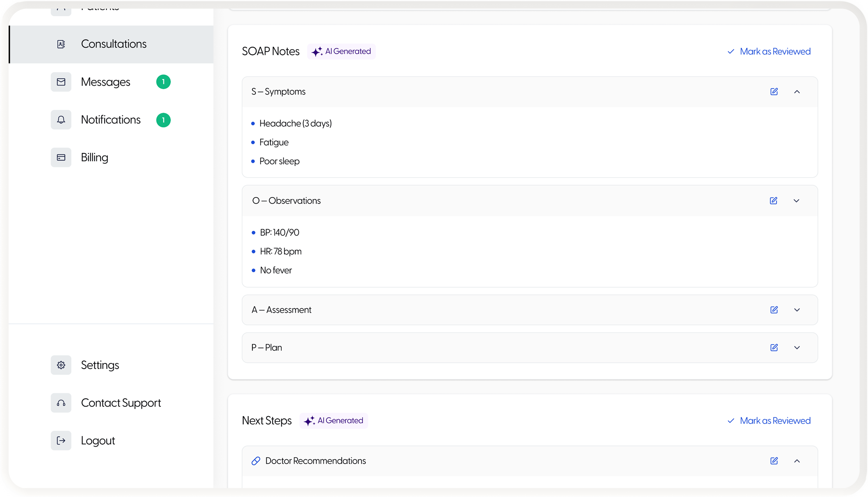Click the Doctor Recommendations pill icon
Viewport: 868px width, 497px height.
(x=256, y=461)
